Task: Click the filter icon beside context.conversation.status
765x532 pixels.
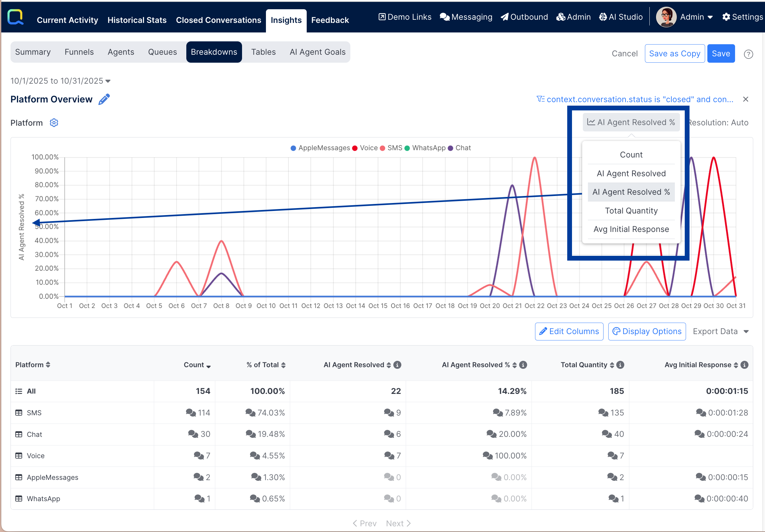Action: click(540, 99)
